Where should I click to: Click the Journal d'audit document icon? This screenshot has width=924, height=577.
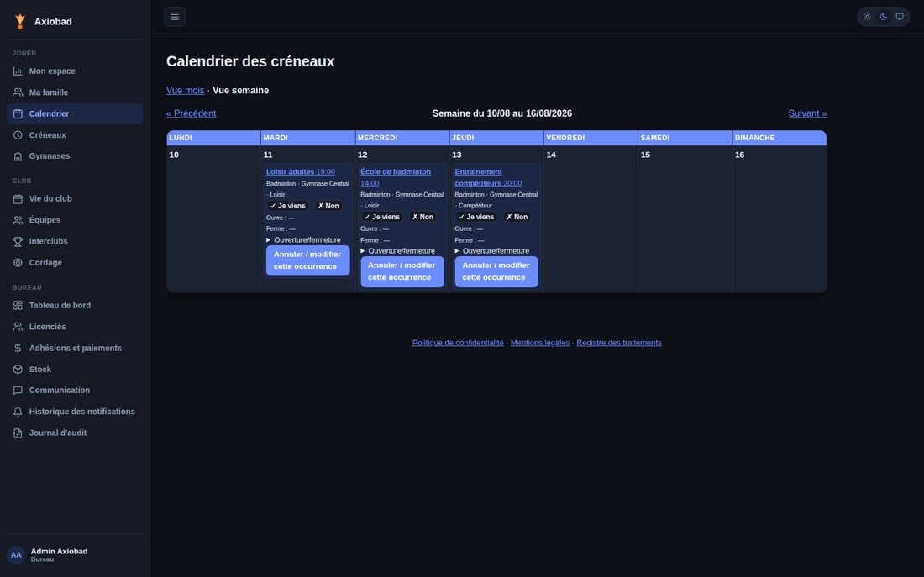[18, 433]
